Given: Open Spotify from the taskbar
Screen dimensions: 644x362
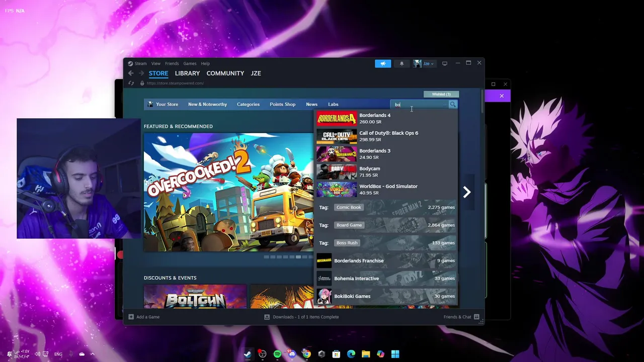Looking at the screenshot, I should 277,354.
